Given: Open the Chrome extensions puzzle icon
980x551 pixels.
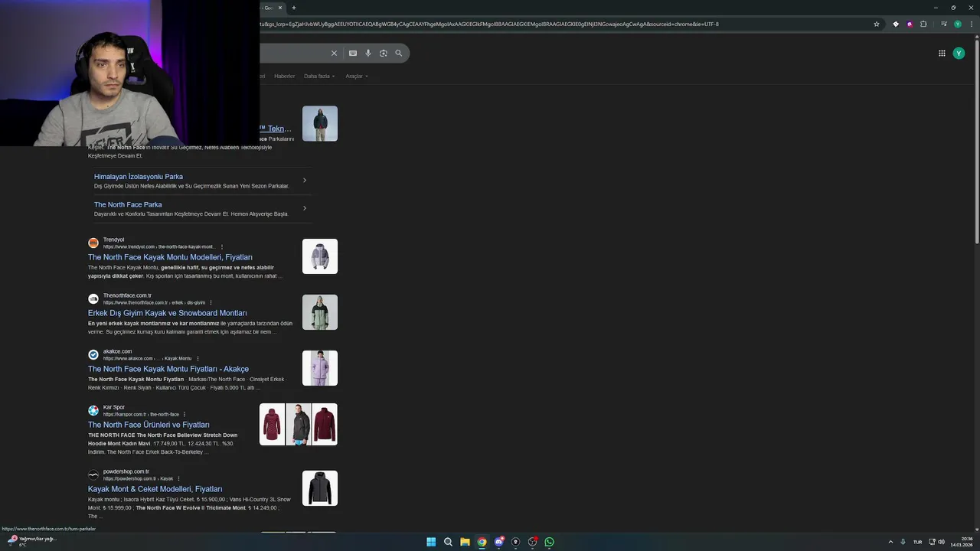Looking at the screenshot, I should click(923, 24).
